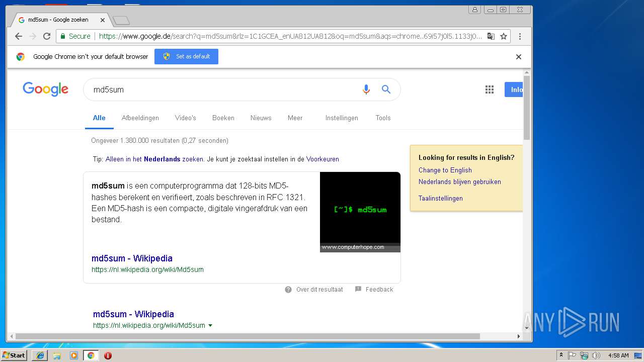Viewport: 644px width, 362px height.
Task: Switch to the Video's tab
Action: [186, 118]
